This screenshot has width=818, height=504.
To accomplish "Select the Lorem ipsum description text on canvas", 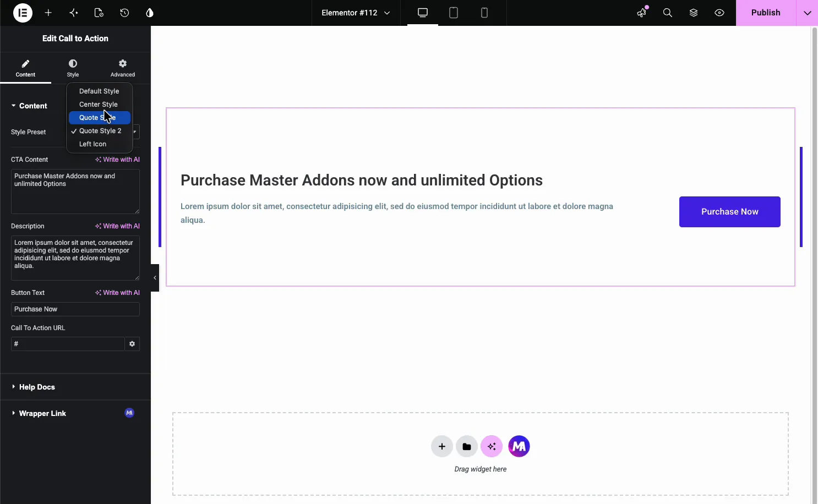I will 397,213.
